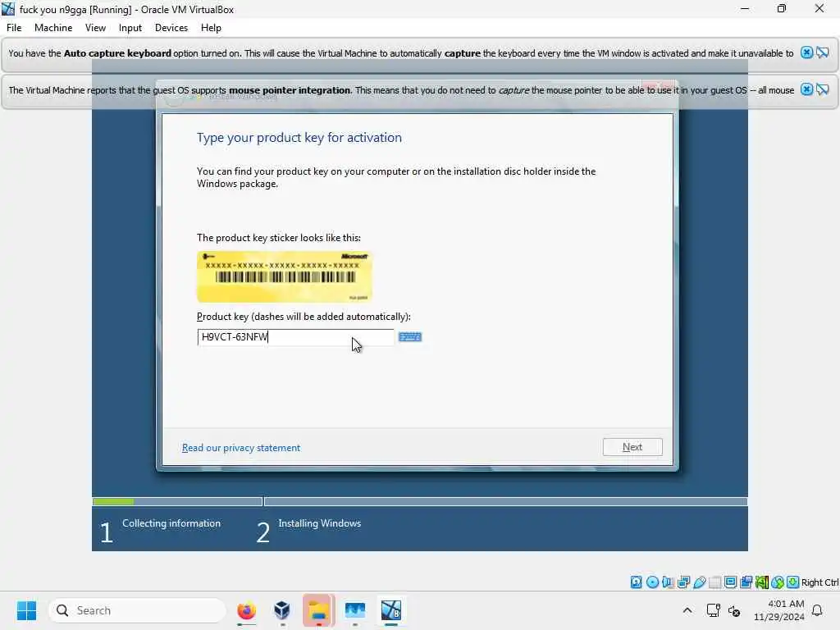Open the notifications bell icon
840x630 pixels.
(818, 610)
